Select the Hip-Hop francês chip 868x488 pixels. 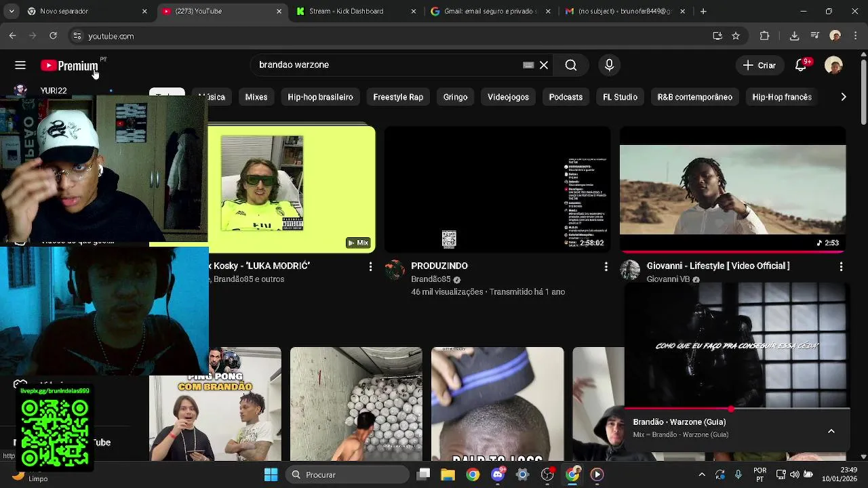(782, 97)
